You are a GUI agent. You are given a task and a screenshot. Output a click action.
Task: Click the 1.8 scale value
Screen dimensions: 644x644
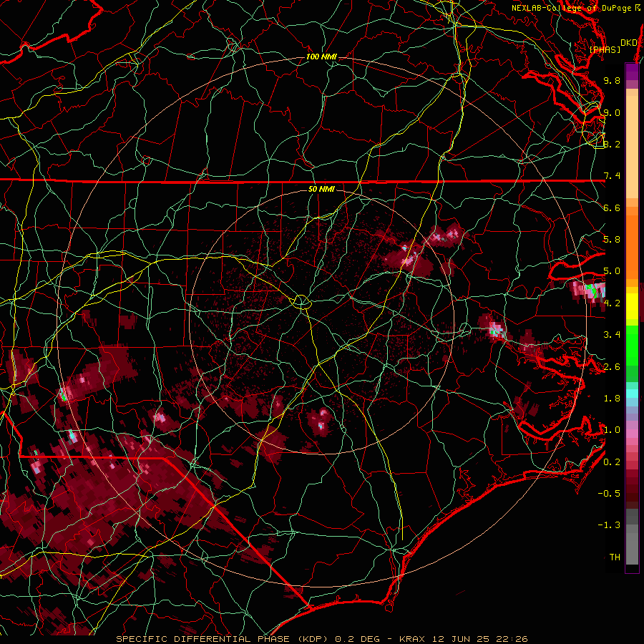click(x=612, y=399)
